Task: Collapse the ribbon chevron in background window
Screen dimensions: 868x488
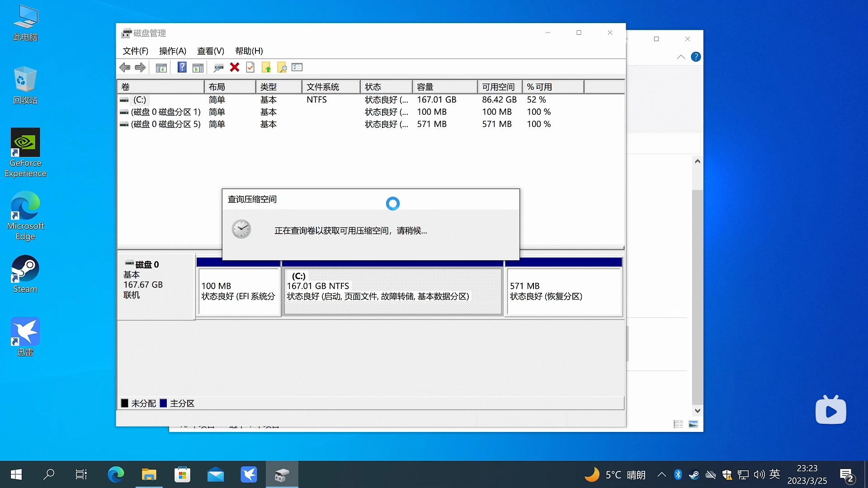Action: pyautogui.click(x=680, y=57)
